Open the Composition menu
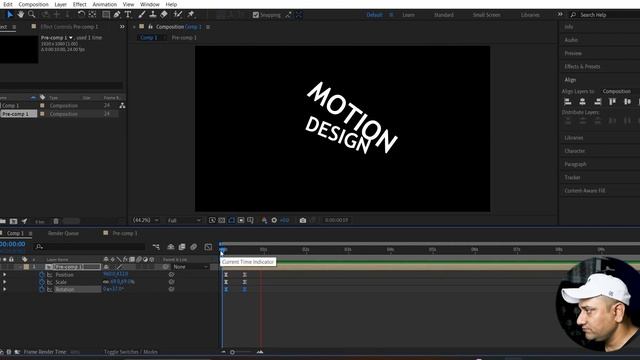 33,4
